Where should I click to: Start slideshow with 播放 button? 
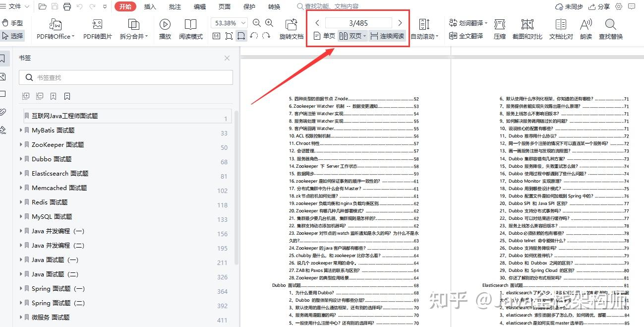point(165,29)
